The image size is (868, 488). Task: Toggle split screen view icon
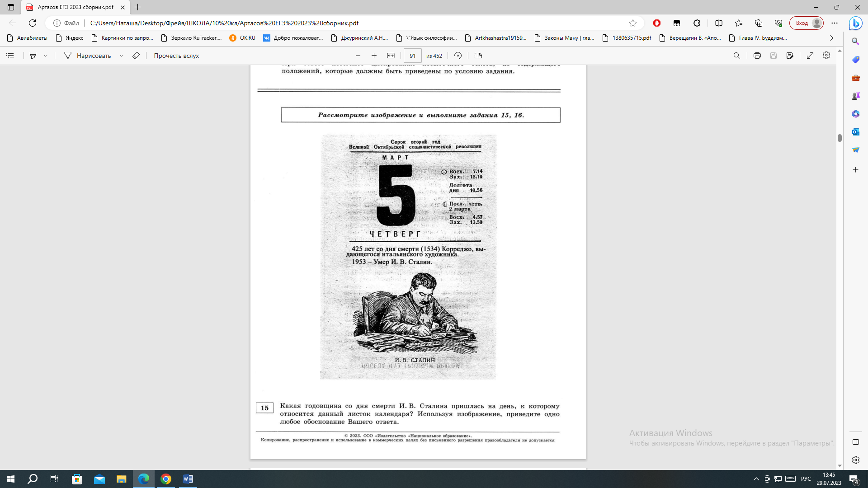[719, 23]
